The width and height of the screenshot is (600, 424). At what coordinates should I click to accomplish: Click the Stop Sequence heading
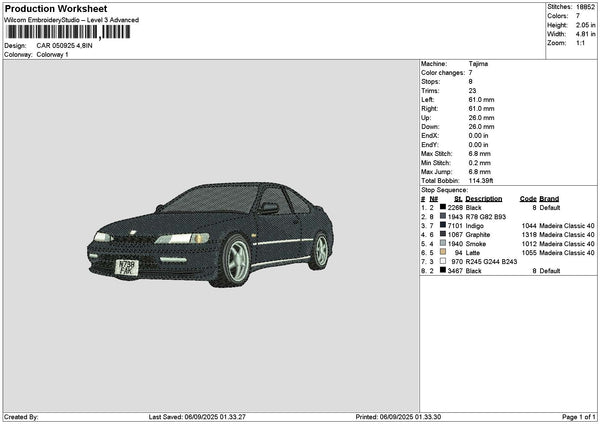click(444, 190)
